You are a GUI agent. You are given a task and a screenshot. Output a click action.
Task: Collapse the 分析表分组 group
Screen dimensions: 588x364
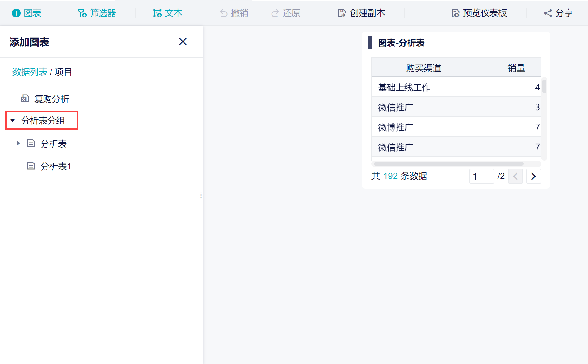click(13, 120)
